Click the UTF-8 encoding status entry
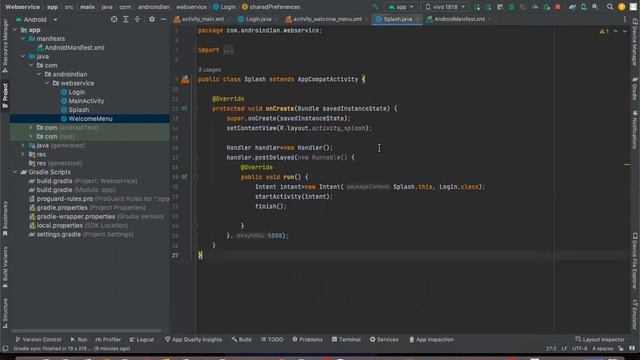This screenshot has width=640, height=360. point(580,349)
